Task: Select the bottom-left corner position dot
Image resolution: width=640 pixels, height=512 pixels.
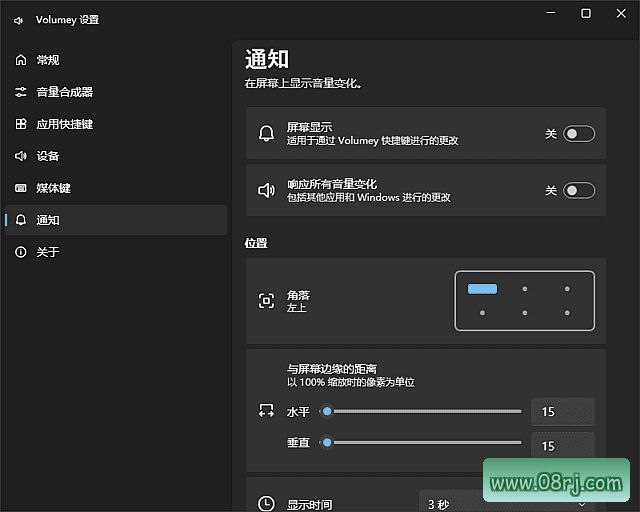Action: [482, 313]
